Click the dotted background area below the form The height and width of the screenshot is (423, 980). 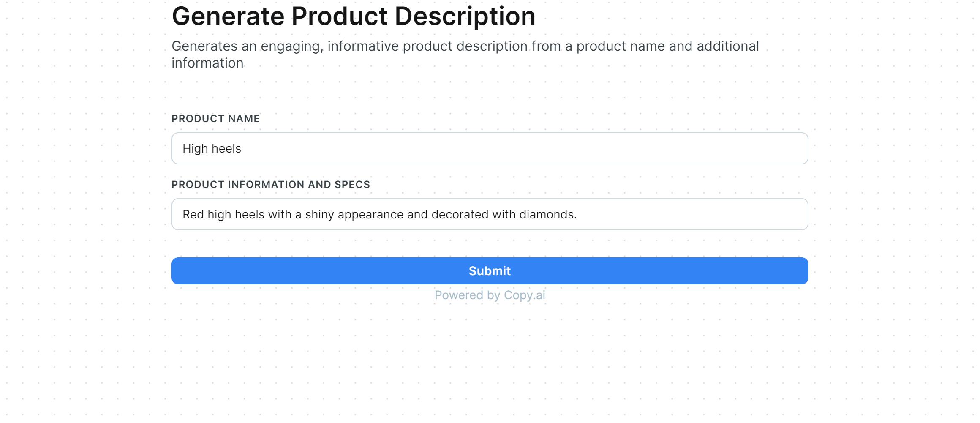(x=490, y=368)
